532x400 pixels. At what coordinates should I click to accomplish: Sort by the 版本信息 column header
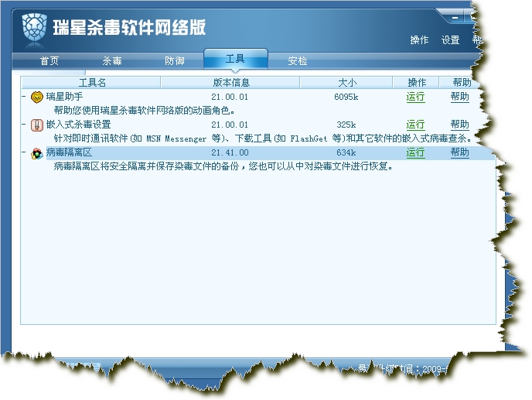(230, 83)
